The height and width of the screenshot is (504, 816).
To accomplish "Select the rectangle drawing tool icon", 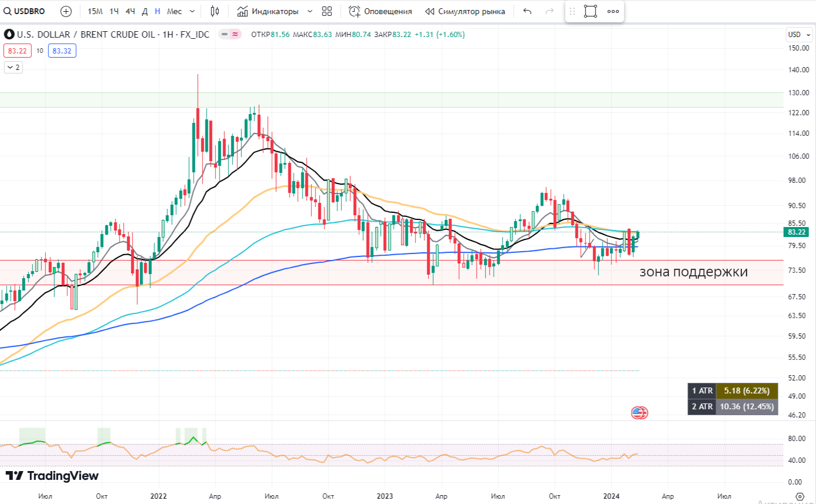I will [591, 11].
